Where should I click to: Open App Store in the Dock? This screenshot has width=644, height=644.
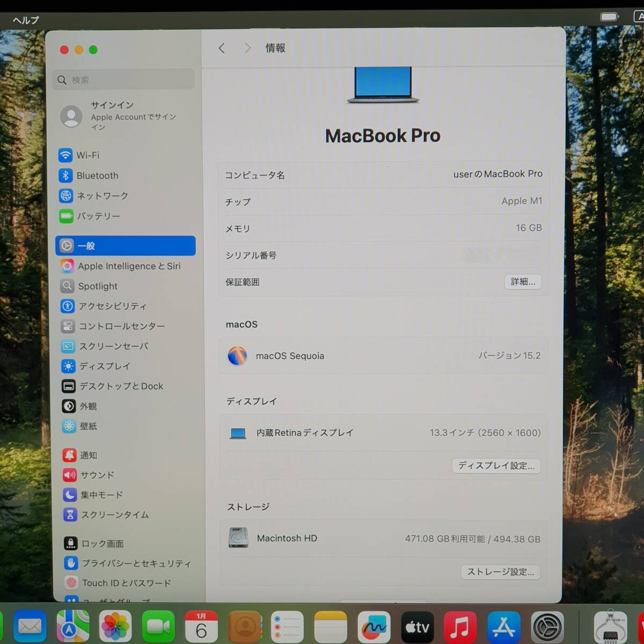click(x=504, y=626)
